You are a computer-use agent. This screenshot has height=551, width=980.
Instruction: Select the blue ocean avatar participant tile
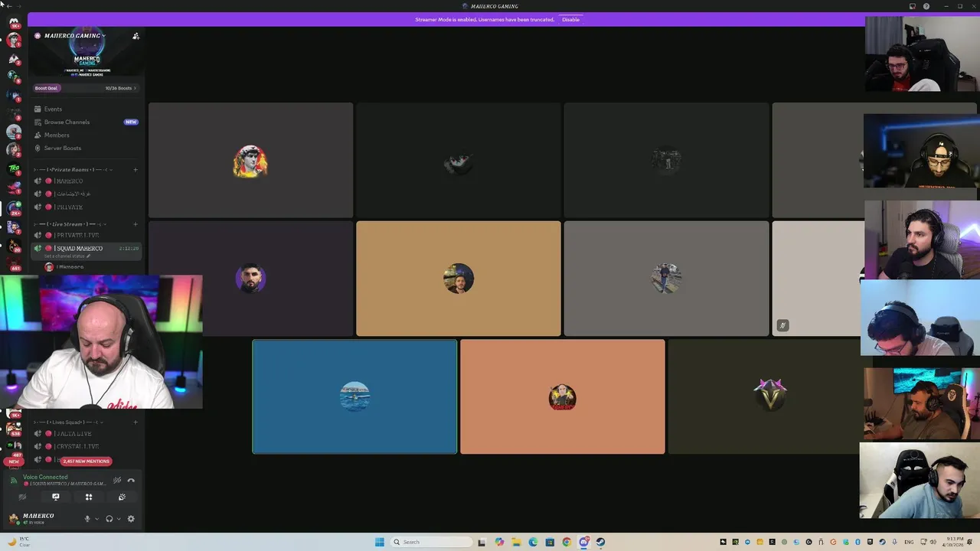pos(354,396)
